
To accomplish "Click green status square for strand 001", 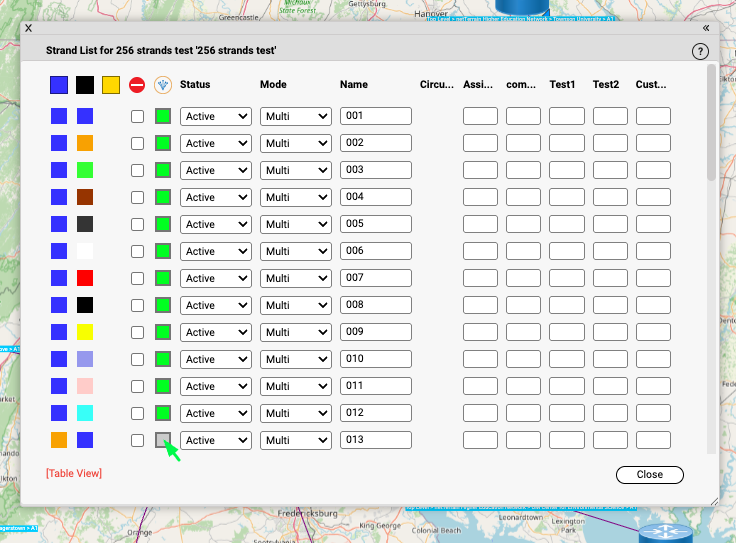I will point(163,116).
